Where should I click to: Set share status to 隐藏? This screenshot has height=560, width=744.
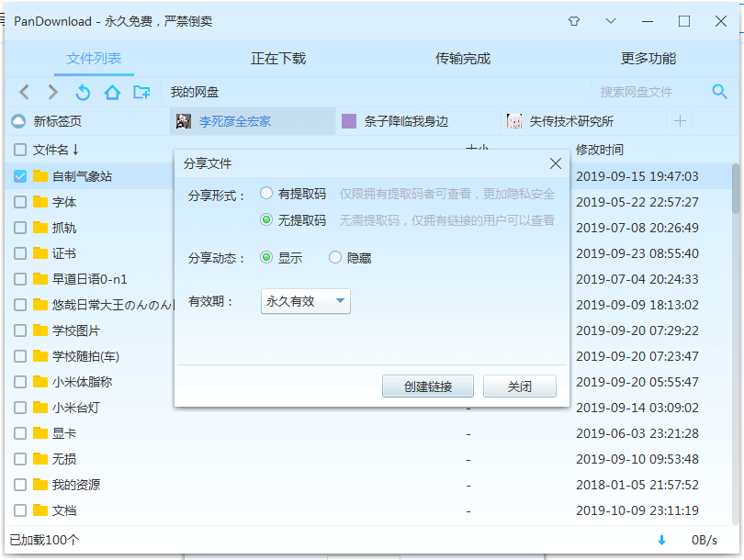pyautogui.click(x=335, y=257)
